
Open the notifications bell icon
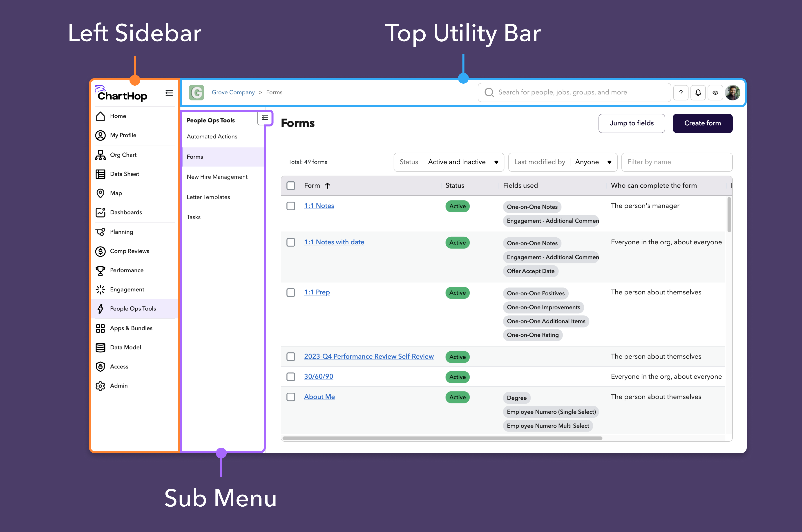[698, 92]
